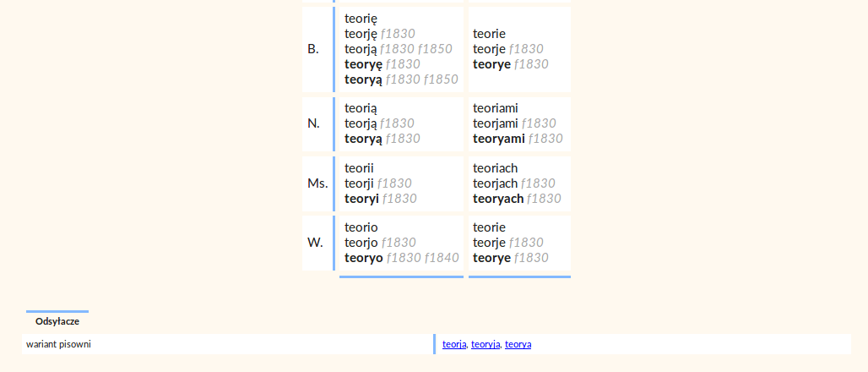This screenshot has height=372, width=868.
Task: Click the Ms. case row label
Action: (317, 183)
